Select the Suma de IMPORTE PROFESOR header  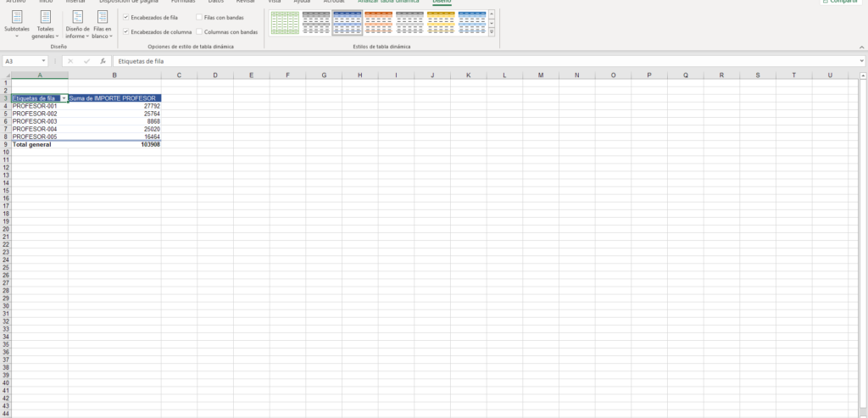(114, 98)
